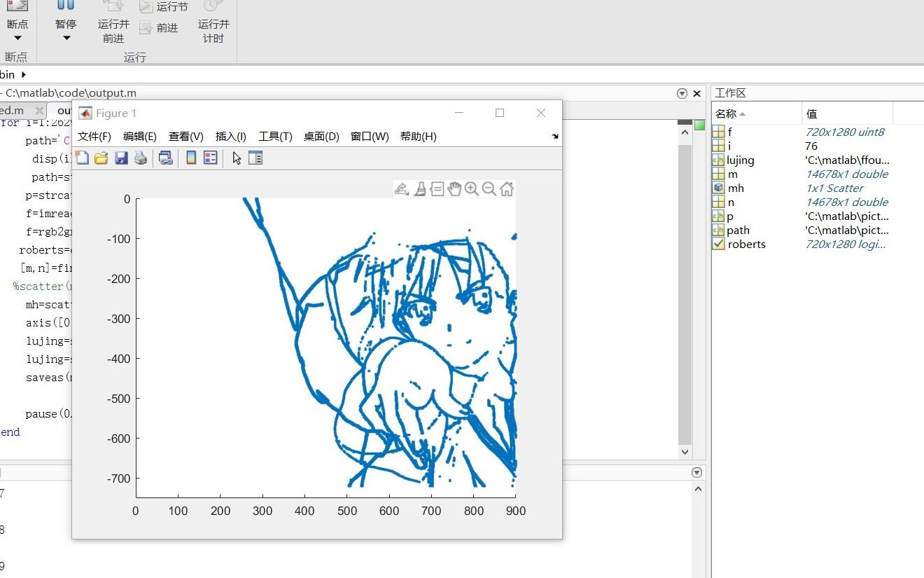
Task: Print the figure using the printer icon
Action: (141, 158)
